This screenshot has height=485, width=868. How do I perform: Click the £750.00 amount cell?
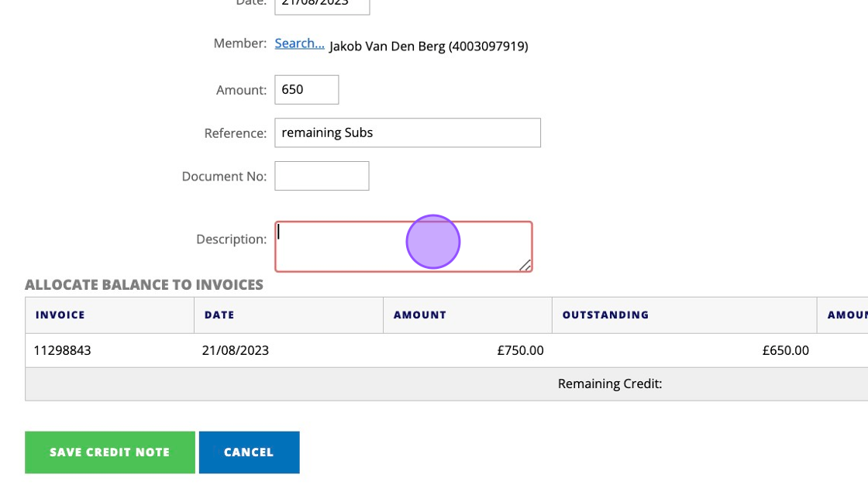(520, 350)
